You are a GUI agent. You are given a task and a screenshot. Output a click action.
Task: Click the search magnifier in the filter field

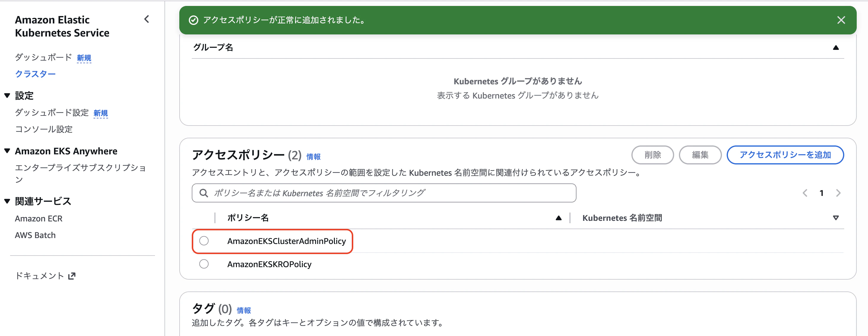(204, 193)
